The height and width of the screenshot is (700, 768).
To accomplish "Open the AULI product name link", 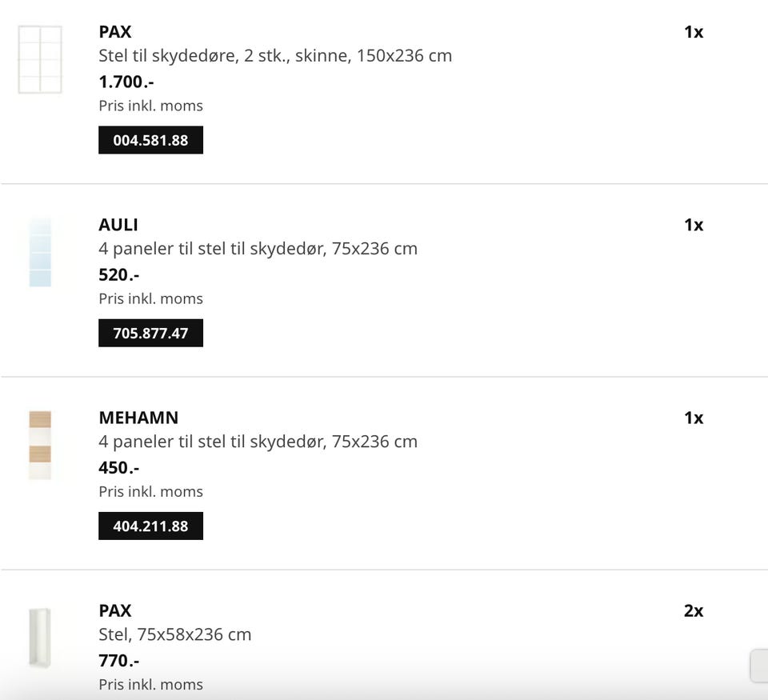I will click(x=118, y=225).
